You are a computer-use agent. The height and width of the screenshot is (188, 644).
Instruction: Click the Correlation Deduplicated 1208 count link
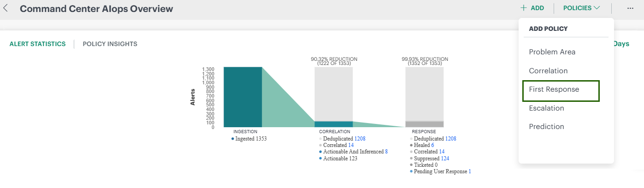[360, 138]
